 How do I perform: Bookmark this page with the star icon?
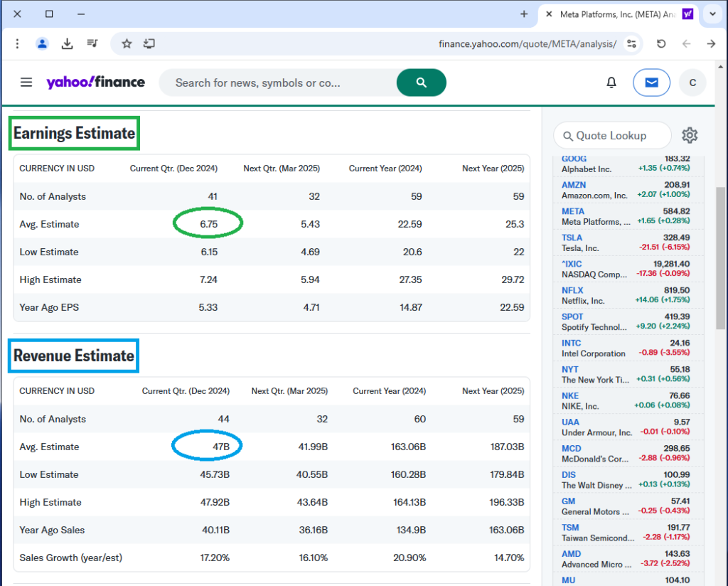[127, 43]
